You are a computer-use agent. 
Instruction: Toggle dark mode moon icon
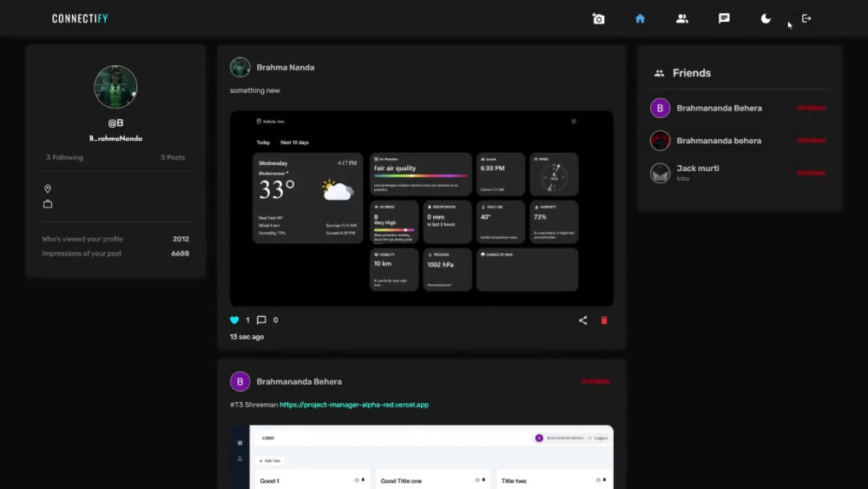pyautogui.click(x=766, y=18)
